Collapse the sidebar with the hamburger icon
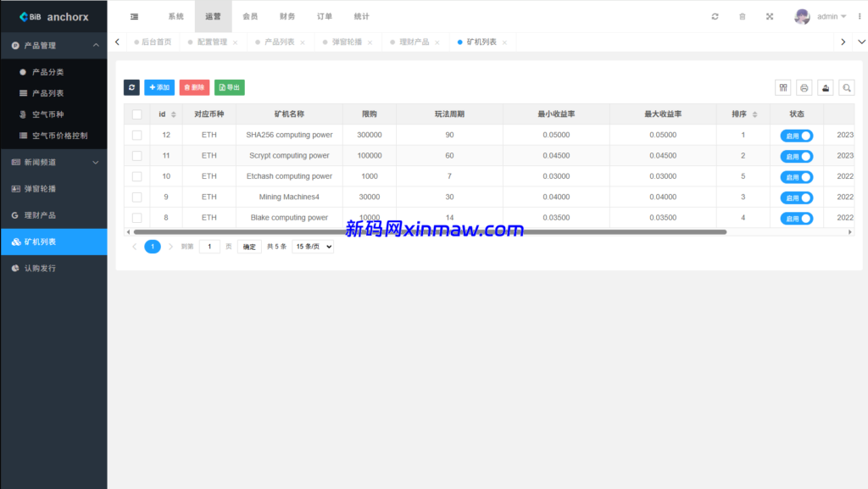This screenshot has height=489, width=868. coord(133,15)
